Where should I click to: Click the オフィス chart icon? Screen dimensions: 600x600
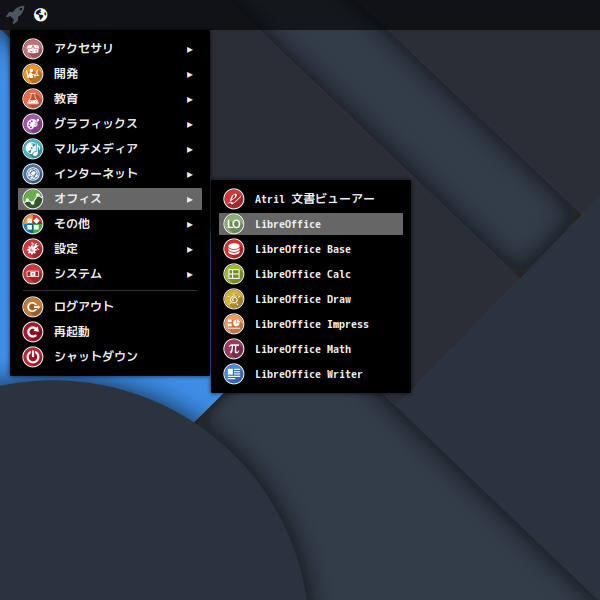tap(33, 199)
